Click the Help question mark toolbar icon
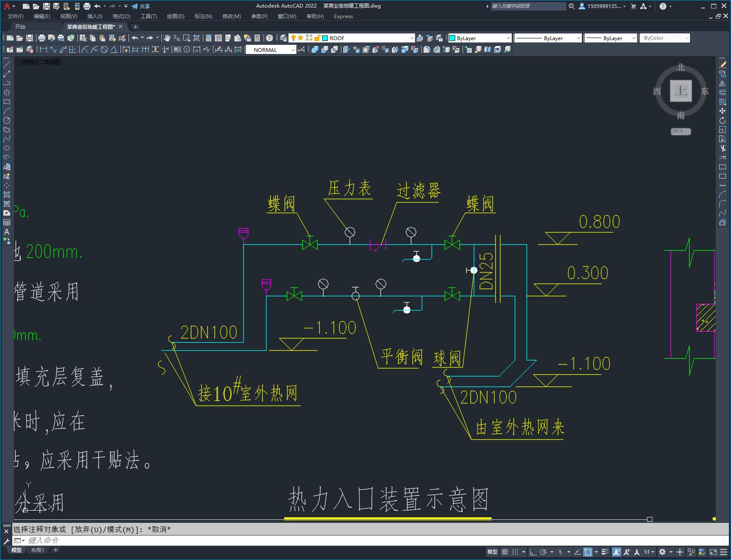Image resolution: width=731 pixels, height=560 pixels. click(x=269, y=38)
